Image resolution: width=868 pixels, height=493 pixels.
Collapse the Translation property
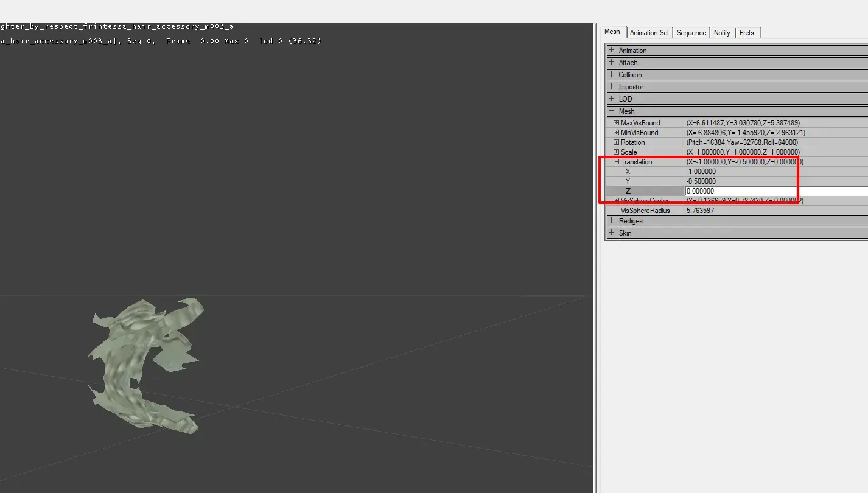click(616, 162)
